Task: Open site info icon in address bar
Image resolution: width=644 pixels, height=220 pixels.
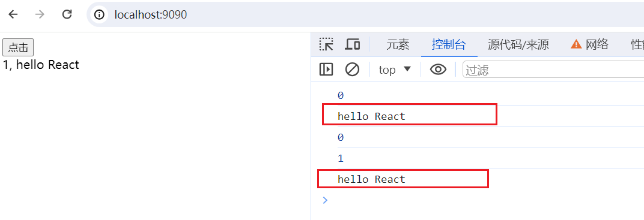Action: coord(99,15)
